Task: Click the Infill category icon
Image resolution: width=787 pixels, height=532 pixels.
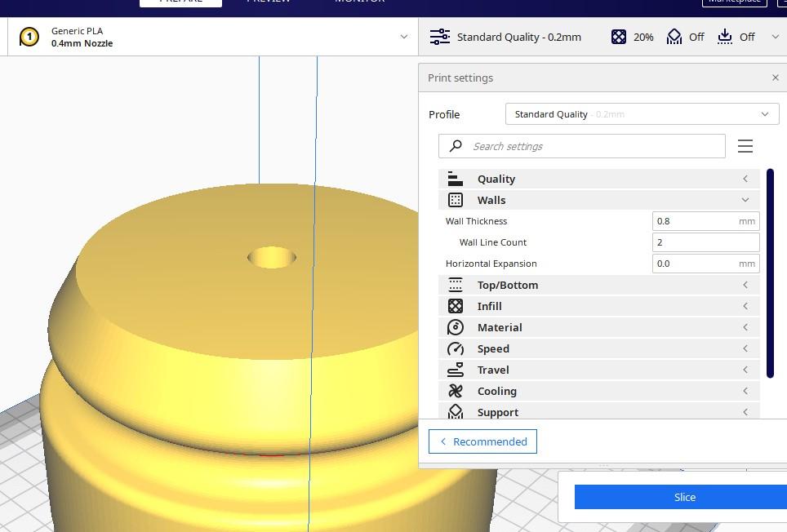Action: pyautogui.click(x=456, y=306)
